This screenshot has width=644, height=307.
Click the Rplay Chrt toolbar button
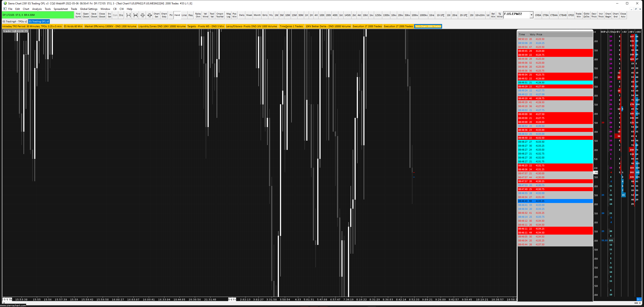coord(198,15)
